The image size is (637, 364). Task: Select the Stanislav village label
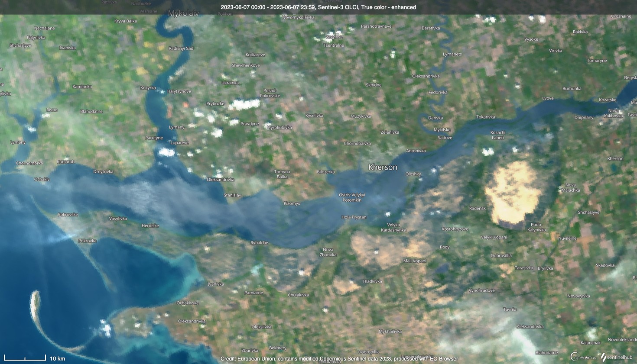pos(232,195)
